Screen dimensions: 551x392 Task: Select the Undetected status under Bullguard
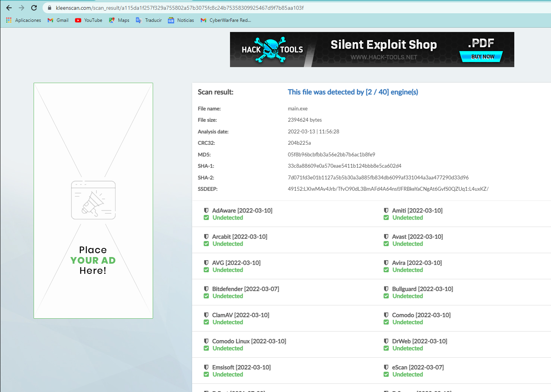[408, 296]
